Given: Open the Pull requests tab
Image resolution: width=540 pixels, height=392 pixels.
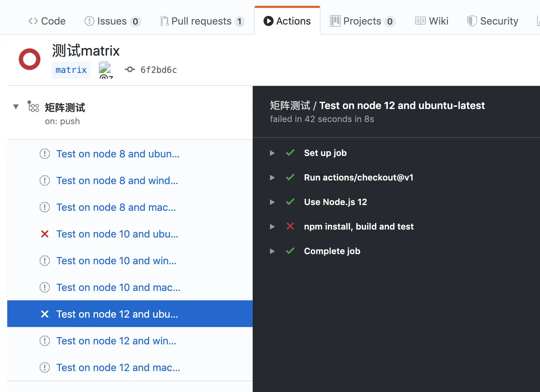Looking at the screenshot, I should coord(202,21).
